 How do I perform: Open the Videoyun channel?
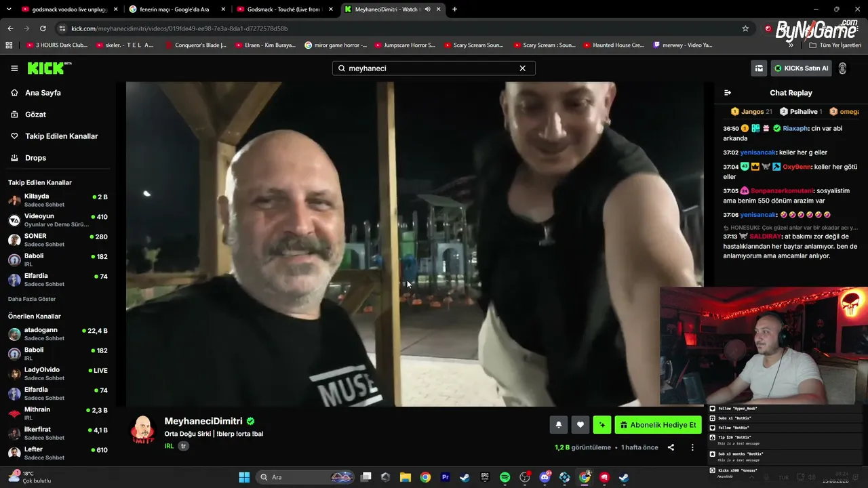58,220
